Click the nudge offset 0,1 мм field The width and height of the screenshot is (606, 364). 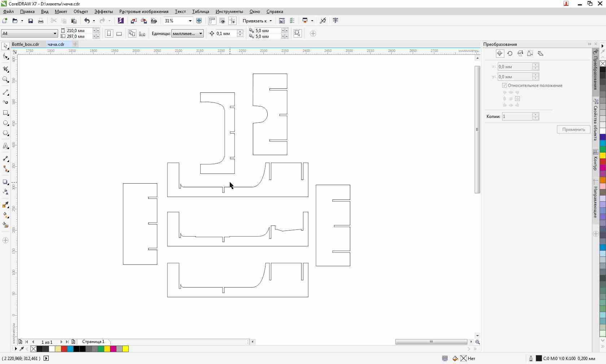tap(226, 34)
